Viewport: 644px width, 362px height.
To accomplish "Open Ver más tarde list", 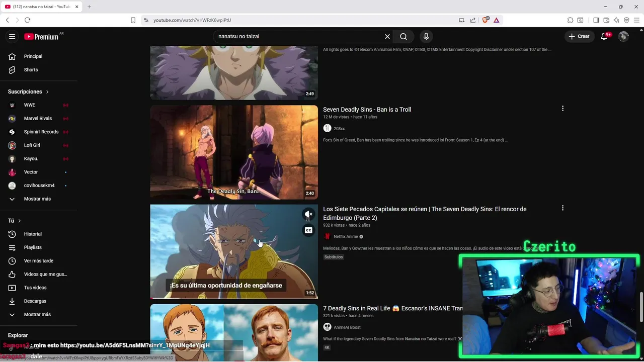I will click(x=38, y=261).
